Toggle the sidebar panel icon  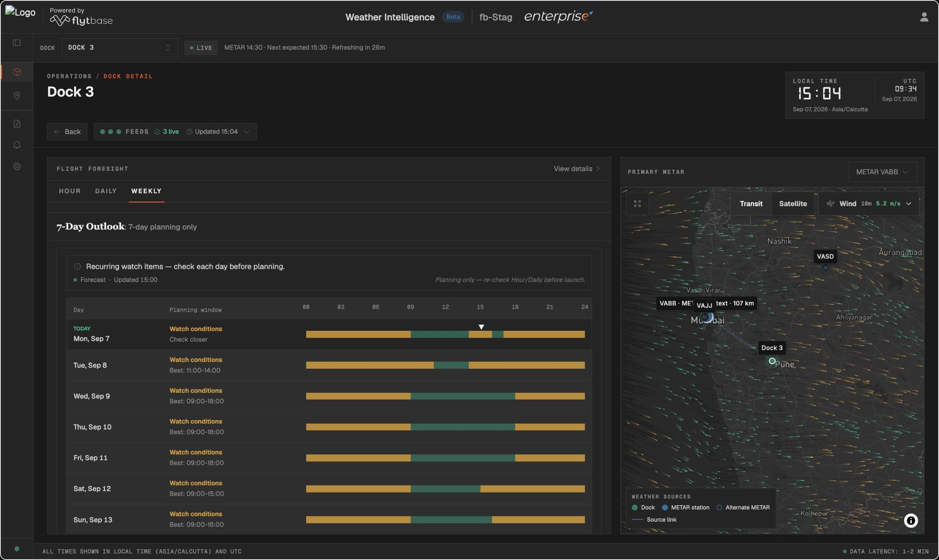(17, 43)
